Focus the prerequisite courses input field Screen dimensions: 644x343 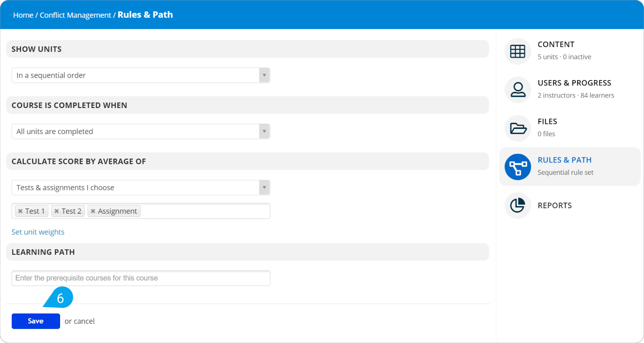(x=141, y=278)
